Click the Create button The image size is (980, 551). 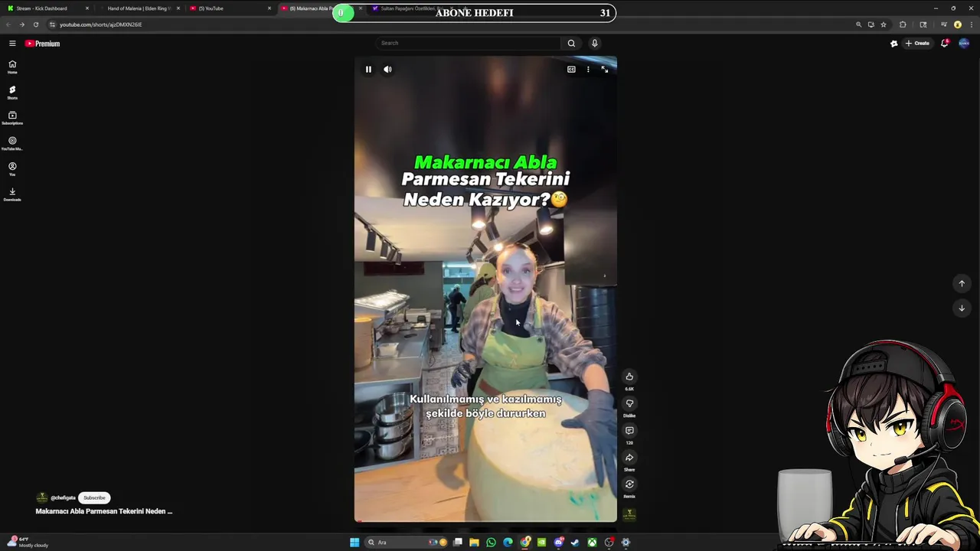pos(917,44)
